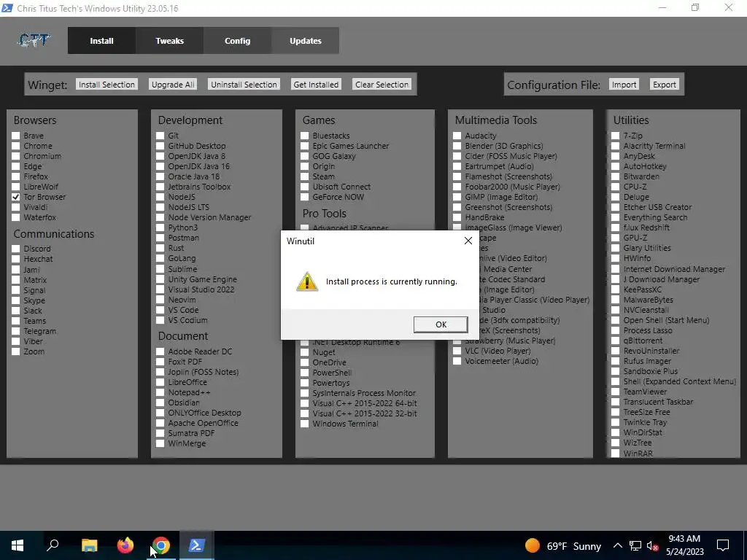Viewport: 747px width, 560px height.
Task: Click the Pro Tools heading
Action: click(x=325, y=214)
